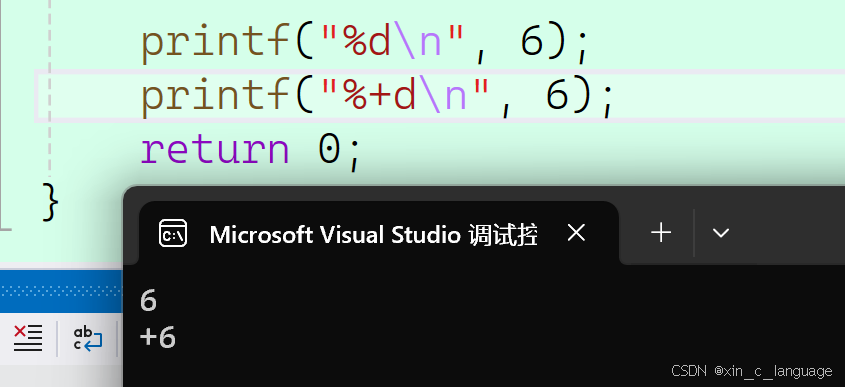
Task: Click the clear all lines icon with red X
Action: pyautogui.click(x=28, y=338)
